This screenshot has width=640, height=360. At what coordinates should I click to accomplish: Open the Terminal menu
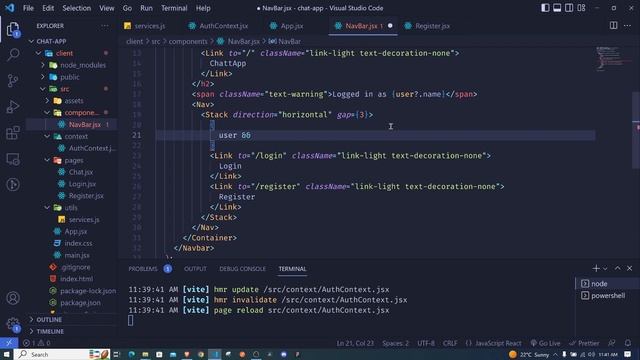[x=174, y=8]
